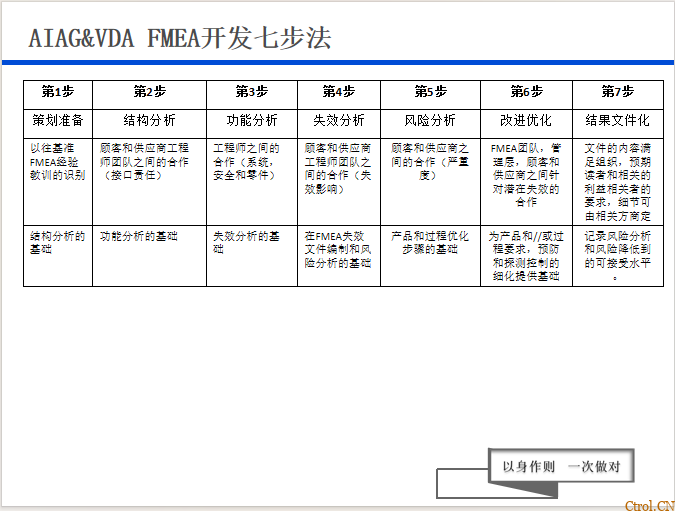Click the cell '改进优化'
Screen dimensions: 675x511
pos(526,124)
